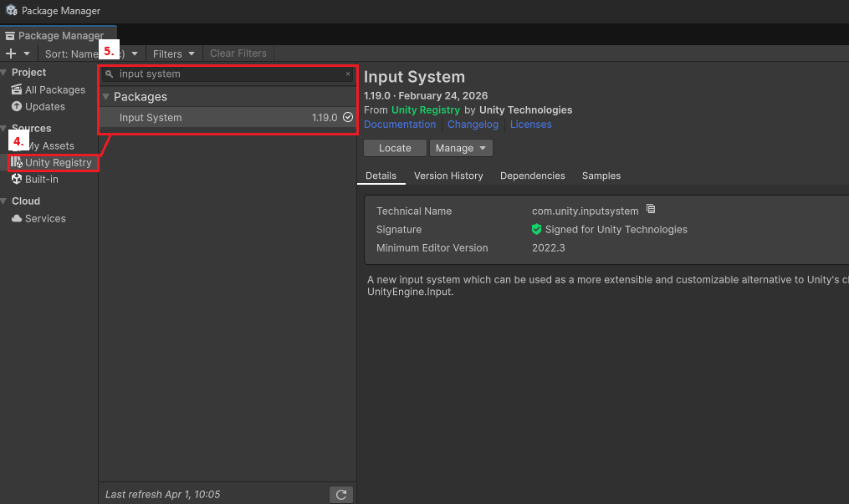Select the Package Manager window tab

point(59,36)
